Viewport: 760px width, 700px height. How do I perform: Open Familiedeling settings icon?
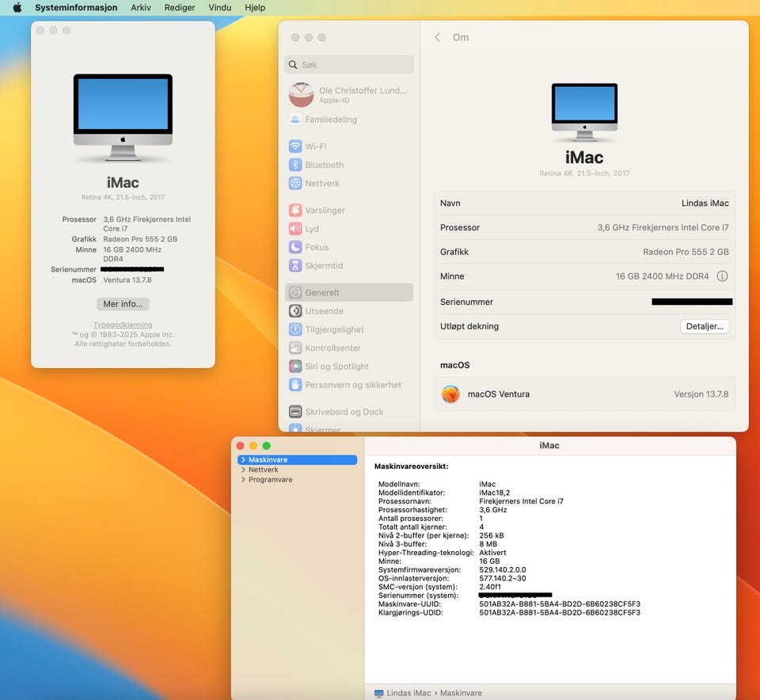click(295, 120)
